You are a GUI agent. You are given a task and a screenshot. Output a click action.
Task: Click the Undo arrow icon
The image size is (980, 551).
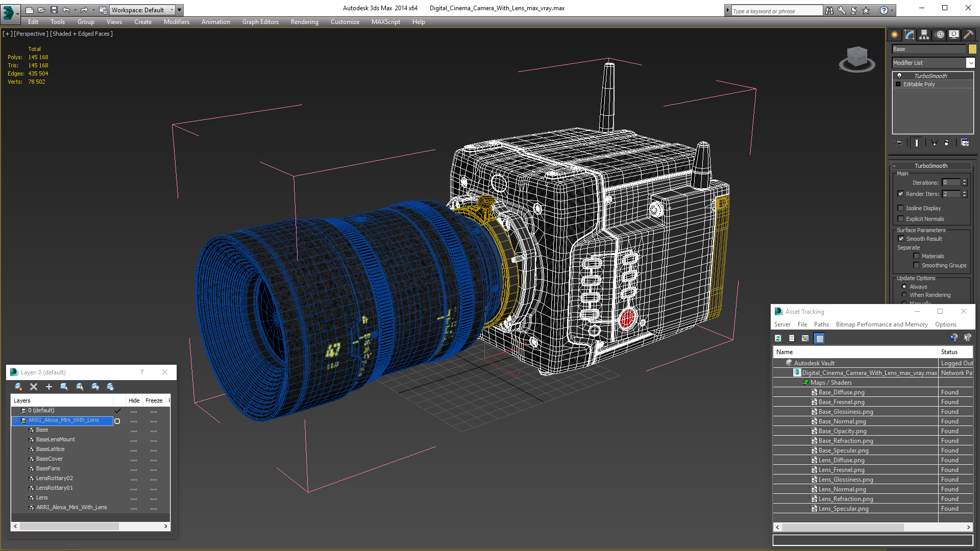point(66,10)
